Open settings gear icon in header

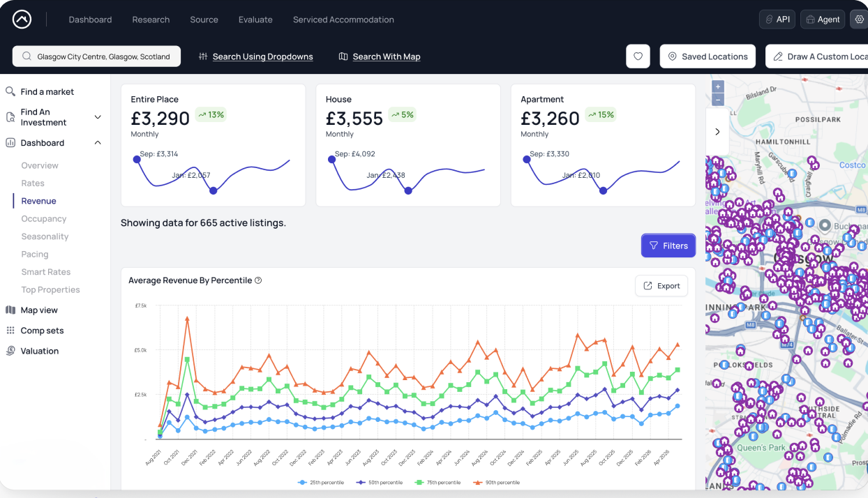859,20
